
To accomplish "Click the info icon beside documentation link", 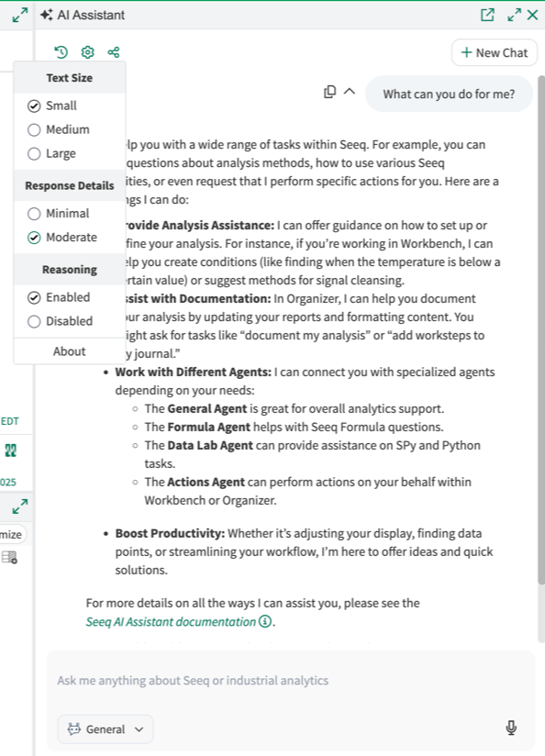I will coord(265,621).
